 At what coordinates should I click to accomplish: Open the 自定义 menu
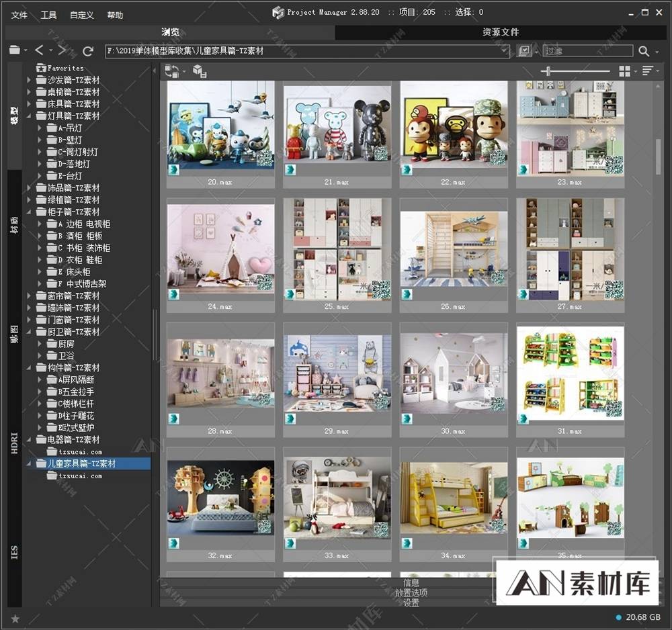click(82, 15)
